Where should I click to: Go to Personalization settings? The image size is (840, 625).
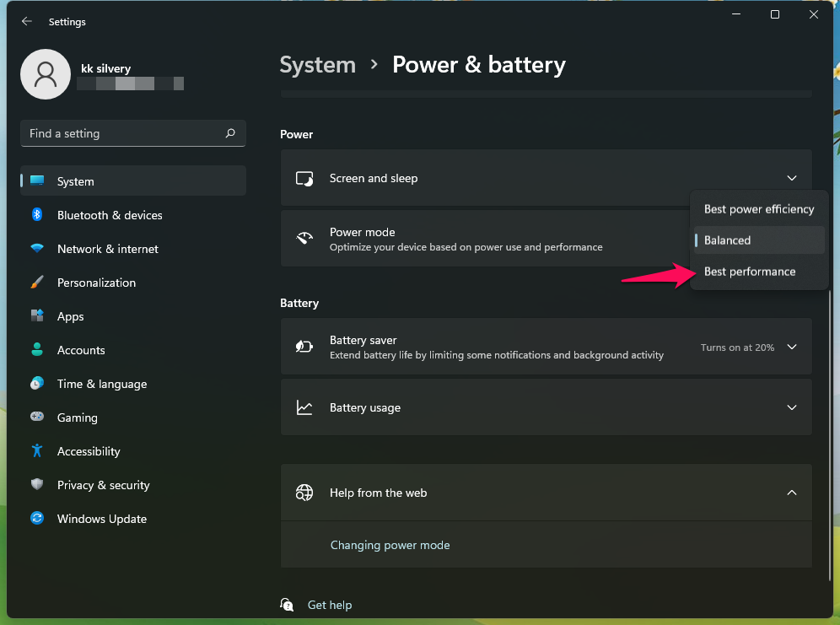[x=96, y=283]
